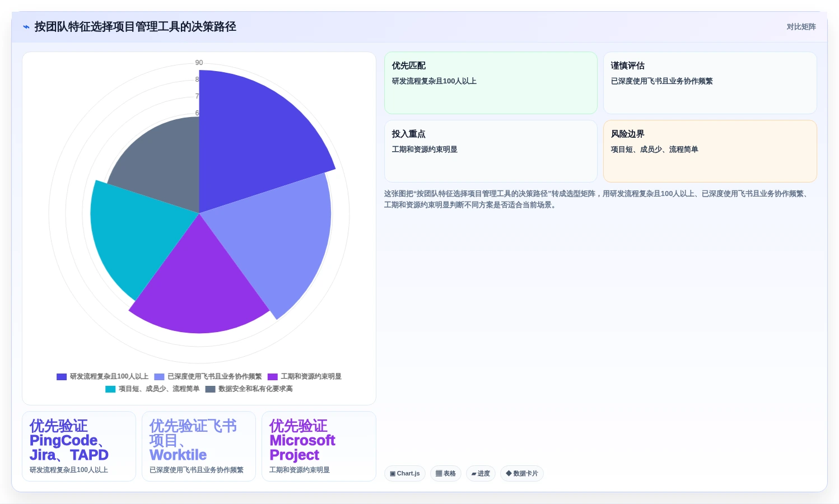Click the Chart.js tag icon
Viewport: 839px width, 504px height.
point(393,474)
